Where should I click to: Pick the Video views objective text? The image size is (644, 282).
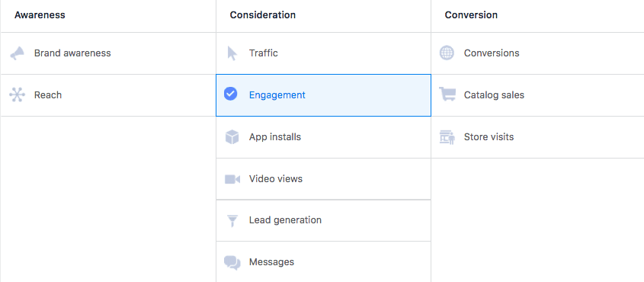[276, 179]
